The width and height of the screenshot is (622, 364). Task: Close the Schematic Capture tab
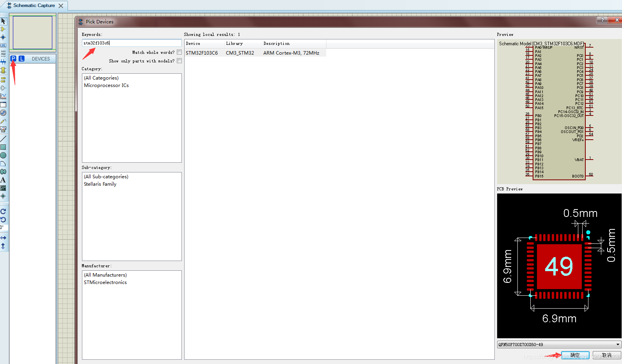pos(61,6)
